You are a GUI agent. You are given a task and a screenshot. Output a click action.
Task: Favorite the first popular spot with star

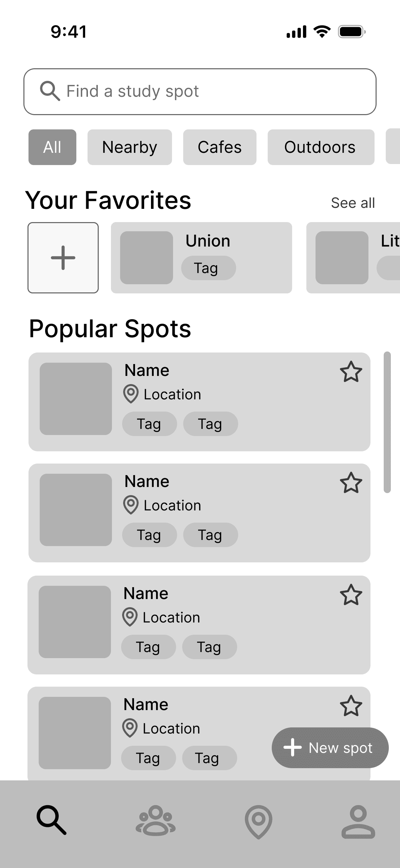351,372
